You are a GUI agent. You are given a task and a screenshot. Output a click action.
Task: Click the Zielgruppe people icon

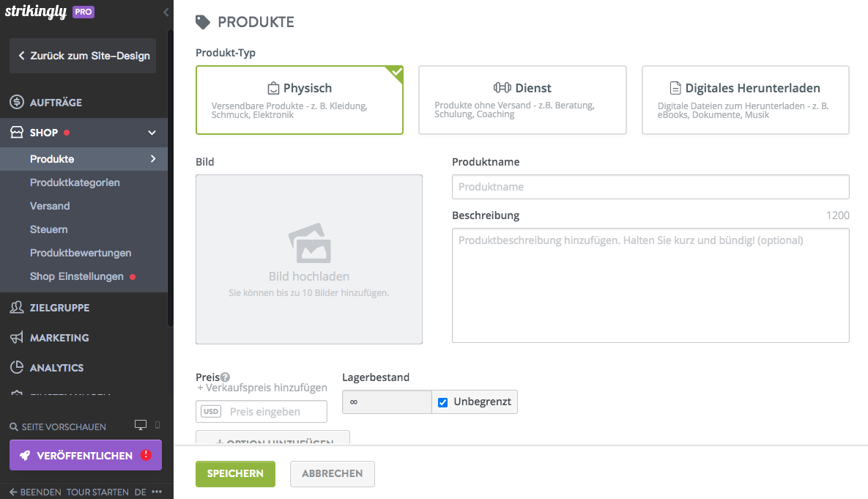[17, 307]
